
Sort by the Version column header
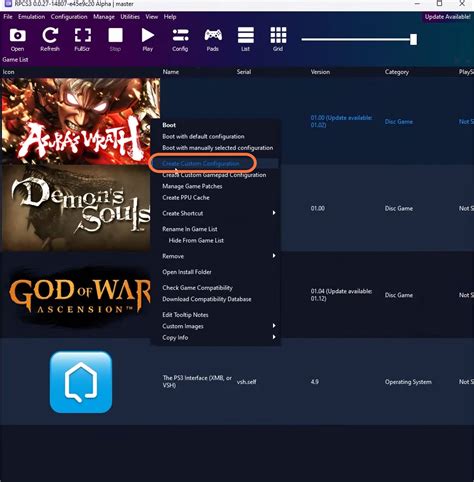pos(320,72)
